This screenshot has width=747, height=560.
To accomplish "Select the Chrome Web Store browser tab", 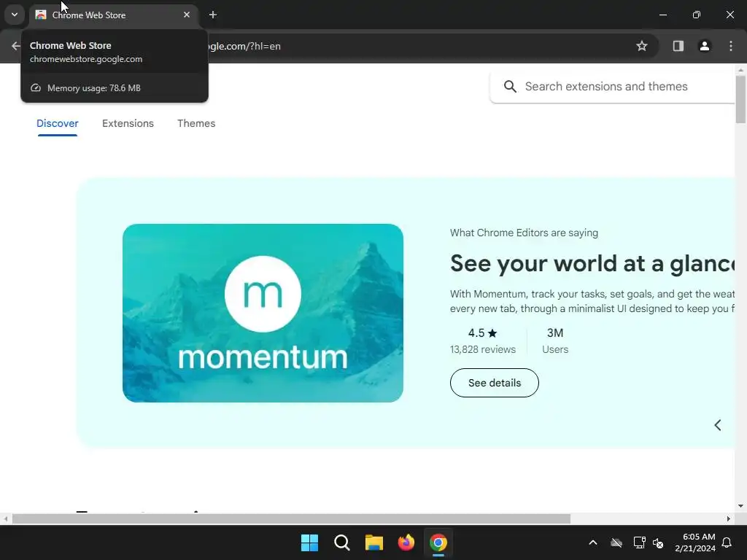I will pyautogui.click(x=114, y=15).
